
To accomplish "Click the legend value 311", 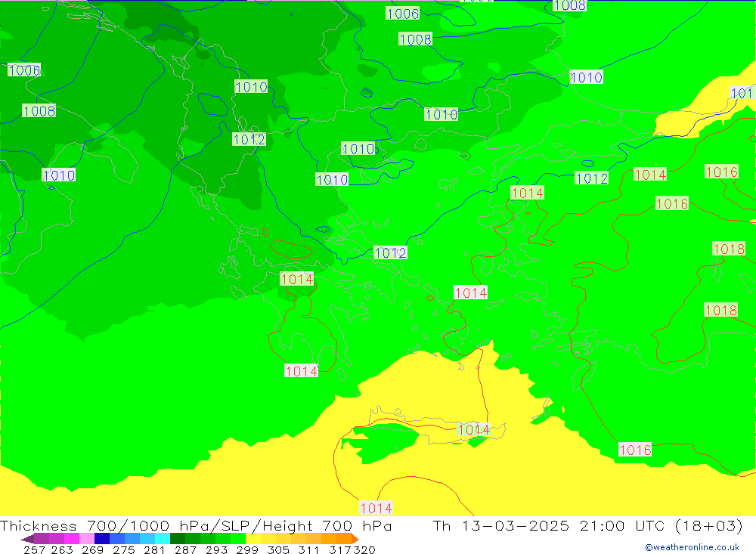I will (x=308, y=549).
